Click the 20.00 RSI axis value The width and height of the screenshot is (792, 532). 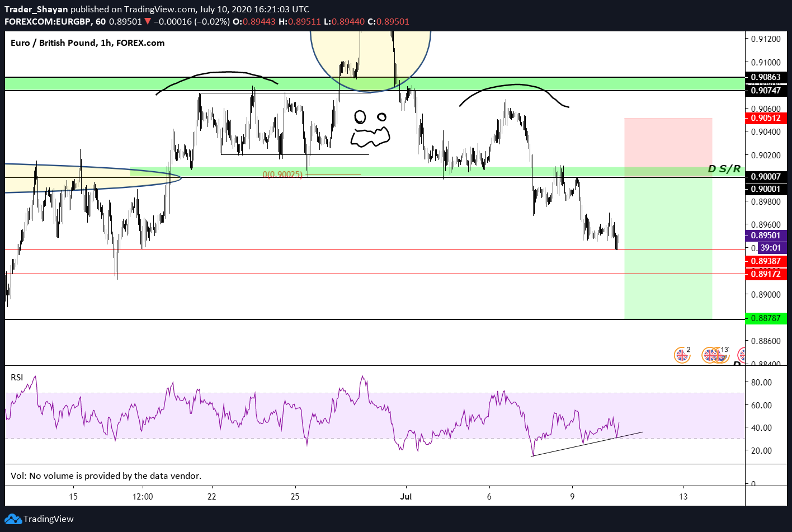[x=761, y=450]
